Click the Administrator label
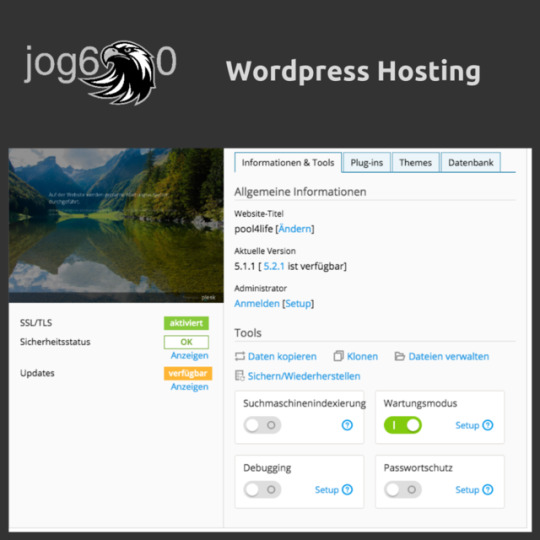The height and width of the screenshot is (540, 540). pos(261,288)
